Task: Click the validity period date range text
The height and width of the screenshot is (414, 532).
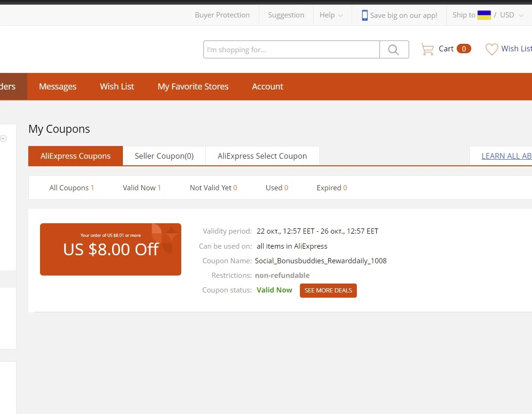Action: 317,231
